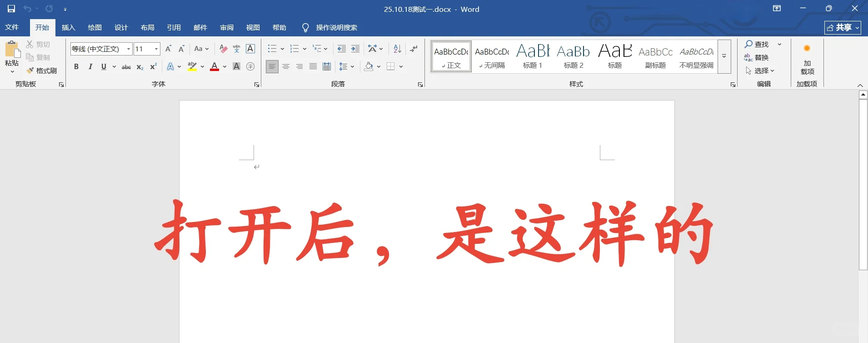Align text left
Viewport: 868px width, 343px height.
point(272,66)
